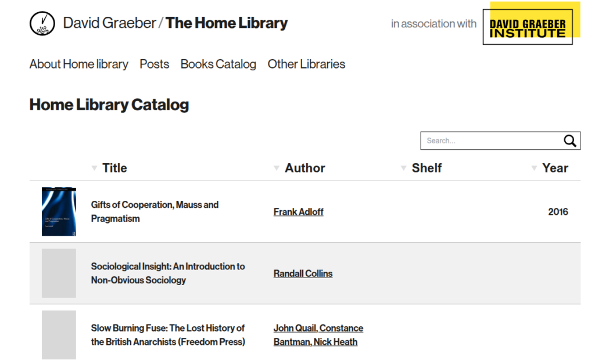Open Frank Adloff author link
This screenshot has height=364, width=595.
298,211
